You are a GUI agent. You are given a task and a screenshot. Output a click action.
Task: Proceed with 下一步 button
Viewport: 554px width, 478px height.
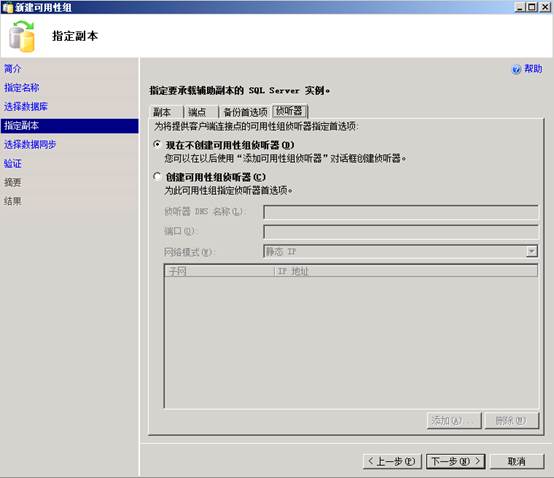click(x=456, y=461)
